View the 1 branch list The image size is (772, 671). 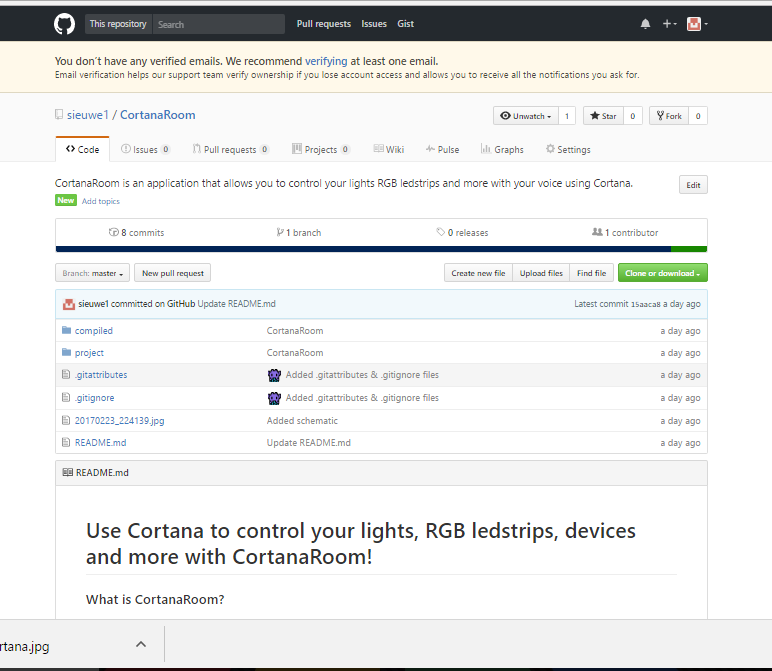(298, 232)
